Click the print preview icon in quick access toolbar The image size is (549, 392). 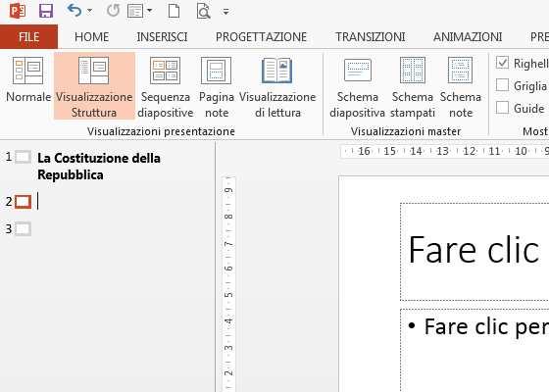click(x=203, y=12)
